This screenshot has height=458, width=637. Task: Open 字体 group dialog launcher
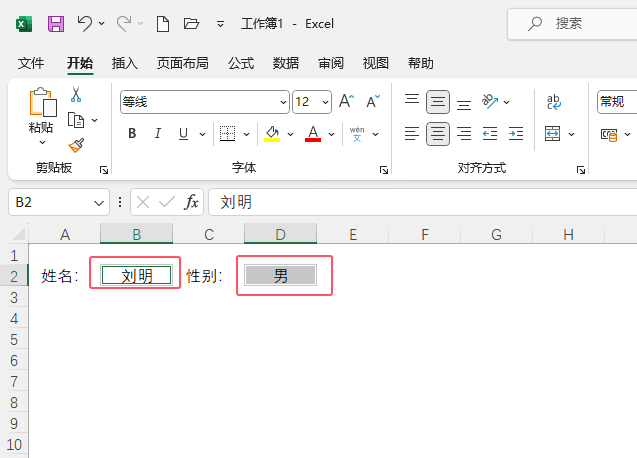point(384,170)
